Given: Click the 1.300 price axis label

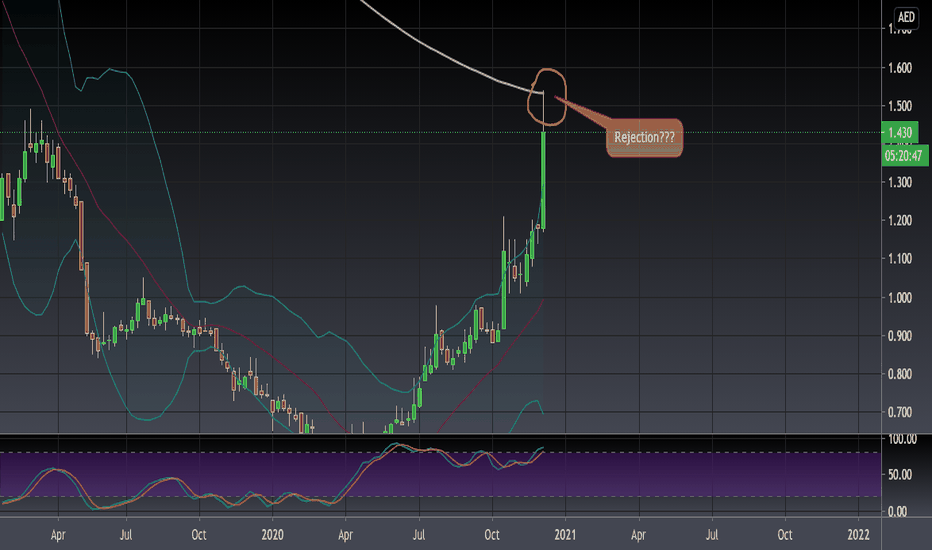Looking at the screenshot, I should 900,183.
